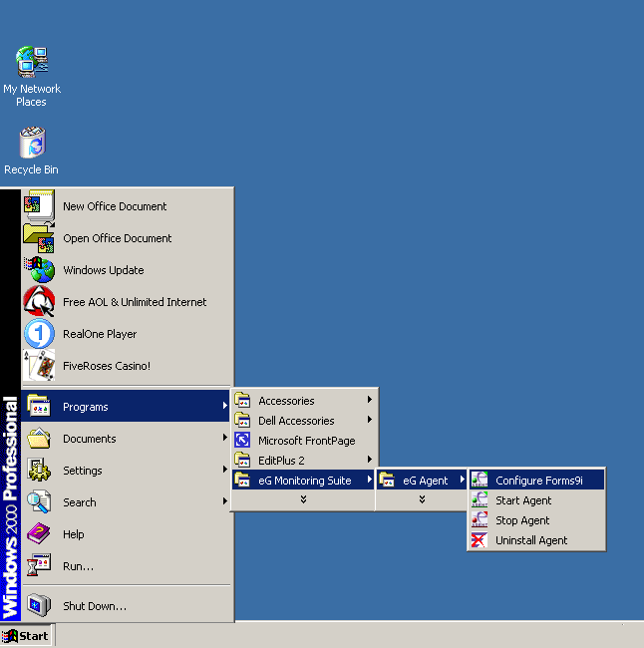644x648 pixels.
Task: Click the Dell Accessories label
Action: [296, 421]
